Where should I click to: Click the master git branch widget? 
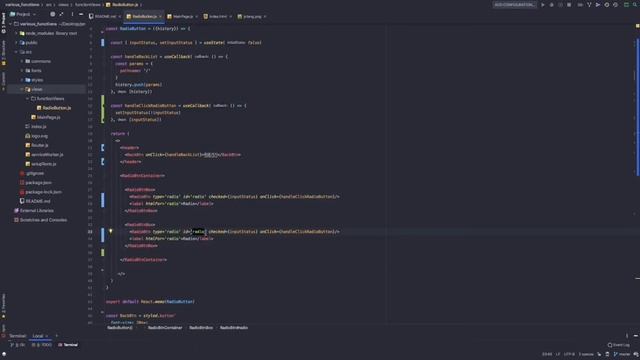pyautogui.click(x=622, y=355)
